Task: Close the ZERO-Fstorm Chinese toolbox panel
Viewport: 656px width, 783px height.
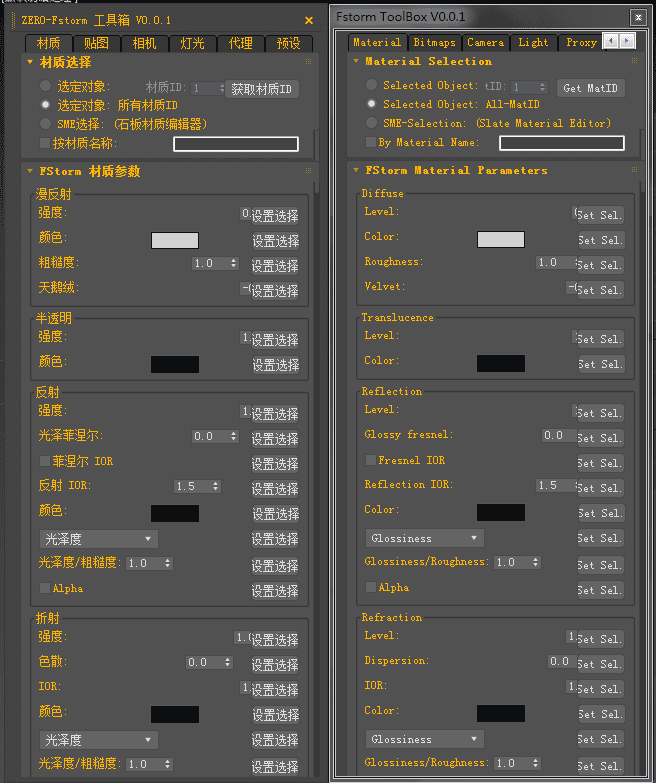Action: 309,20
